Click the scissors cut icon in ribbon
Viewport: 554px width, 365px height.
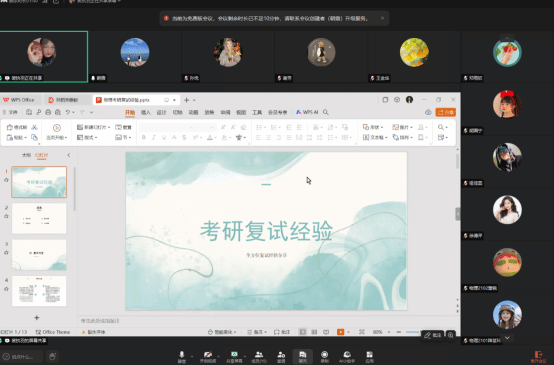[x=34, y=127]
